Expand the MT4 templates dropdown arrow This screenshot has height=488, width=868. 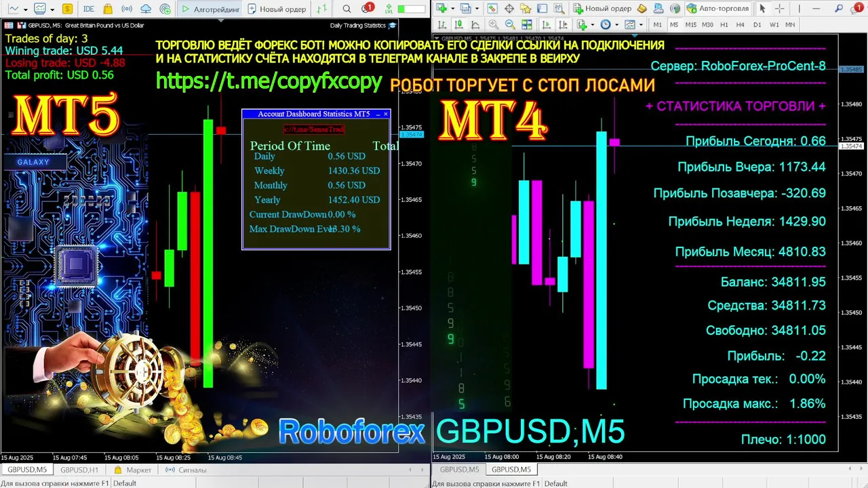[x=641, y=25]
